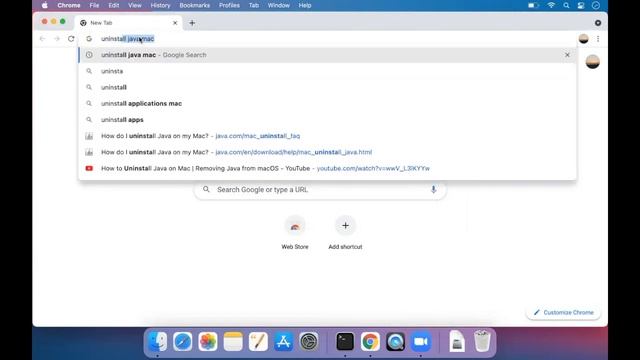Open the Chrome application menu
Viewport: 640px width, 360px height.
point(69,5)
